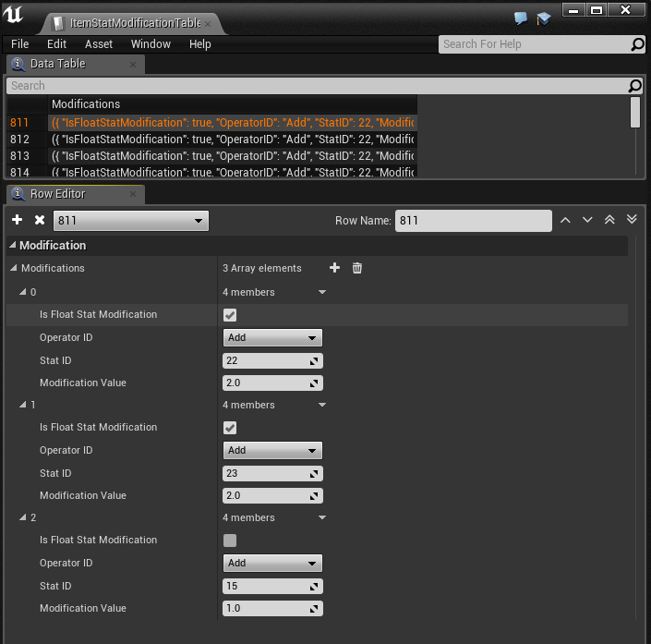The image size is (651, 644).
Task: Click the X icon to remove current row
Action: [x=40, y=220]
